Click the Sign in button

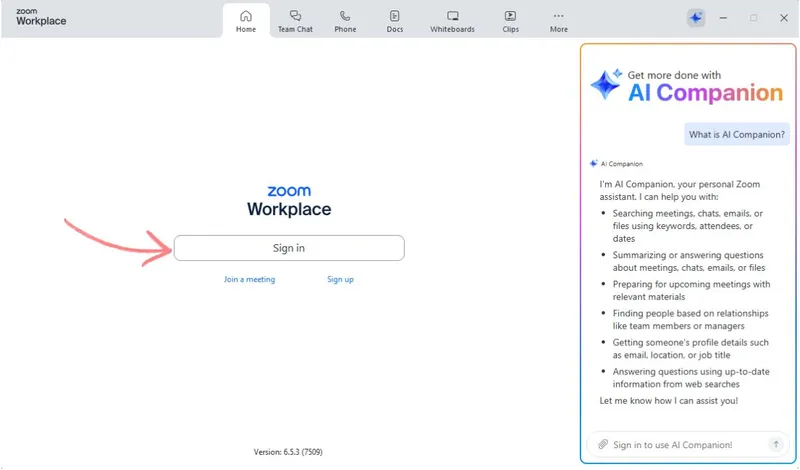[x=289, y=248]
